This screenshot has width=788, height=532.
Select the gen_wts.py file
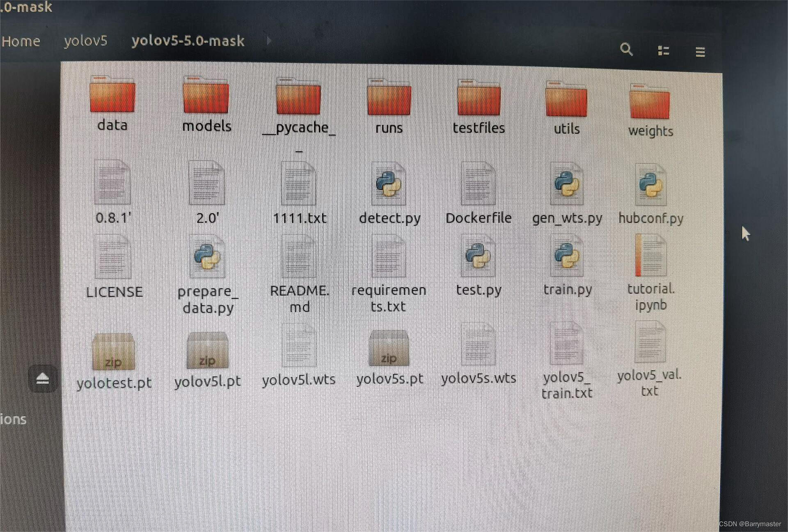coord(566,186)
